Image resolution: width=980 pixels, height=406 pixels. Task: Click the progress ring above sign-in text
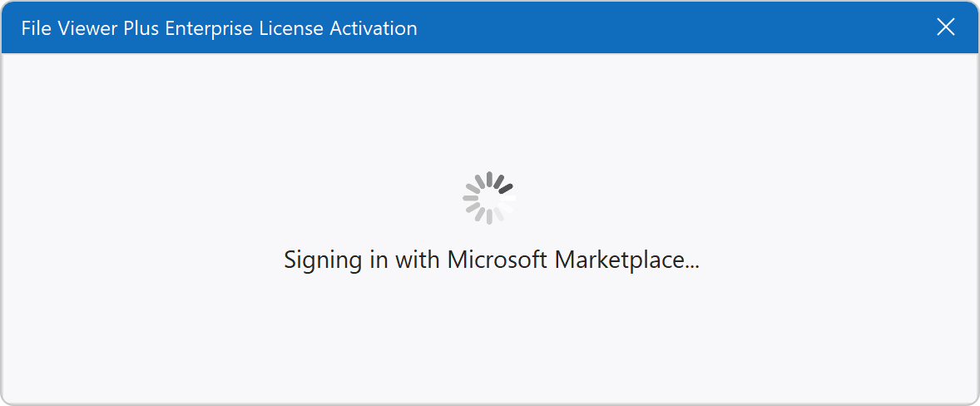(489, 198)
